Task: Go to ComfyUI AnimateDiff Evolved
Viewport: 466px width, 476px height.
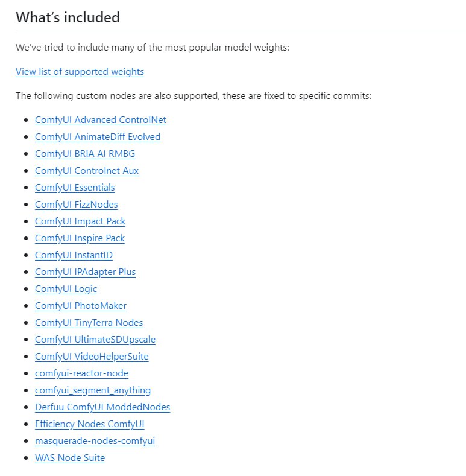Action: point(98,137)
